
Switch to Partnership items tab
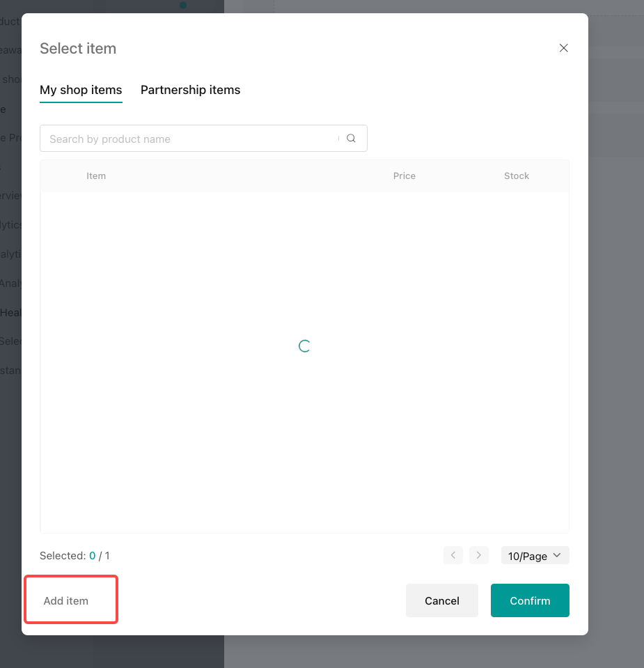click(190, 90)
